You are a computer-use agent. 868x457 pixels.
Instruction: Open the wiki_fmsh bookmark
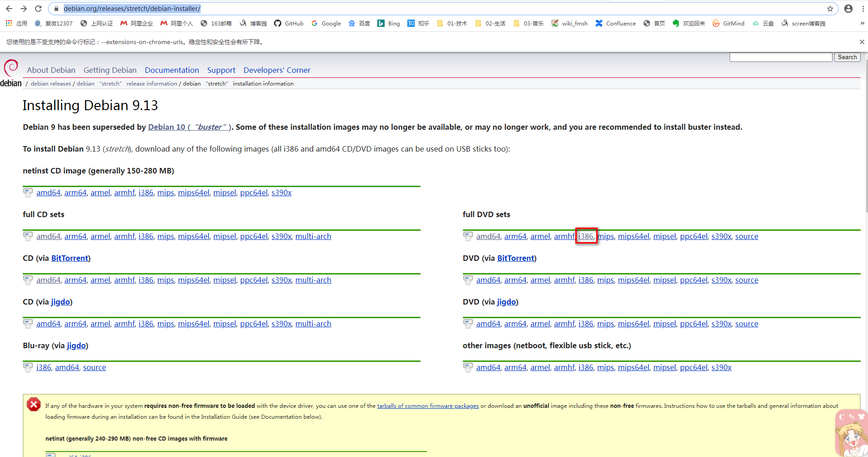[x=569, y=23]
